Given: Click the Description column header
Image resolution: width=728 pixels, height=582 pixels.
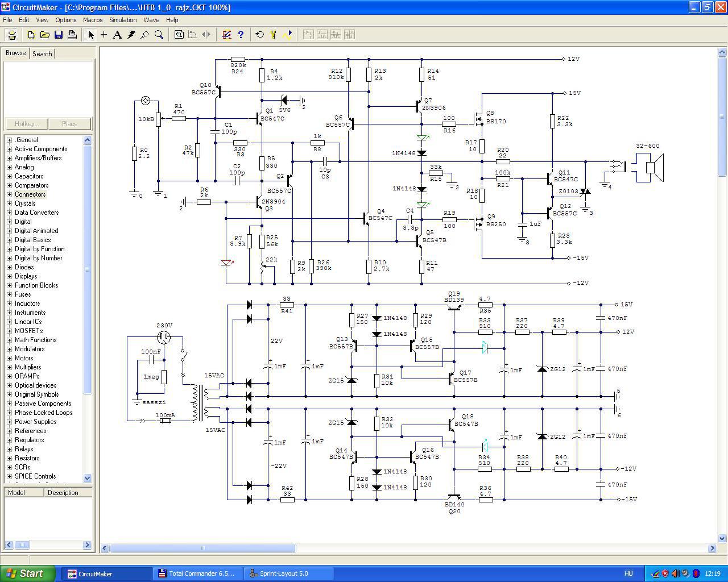Looking at the screenshot, I should (x=68, y=493).
